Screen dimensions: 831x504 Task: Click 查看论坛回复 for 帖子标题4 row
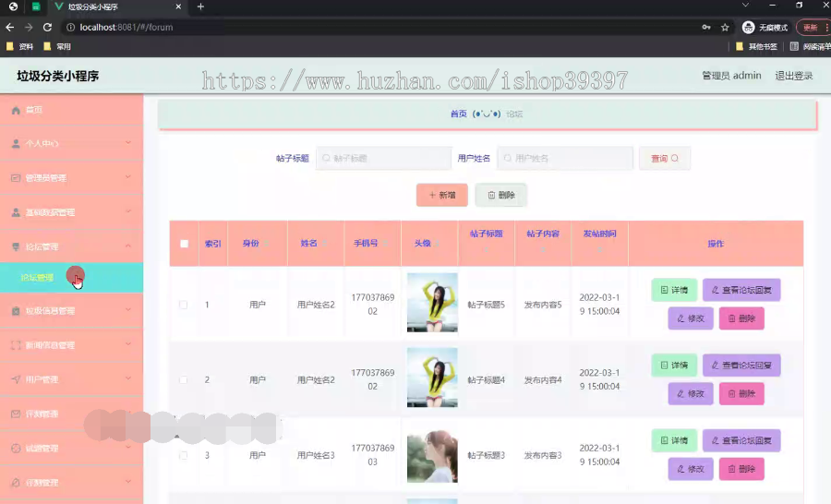[x=741, y=366]
